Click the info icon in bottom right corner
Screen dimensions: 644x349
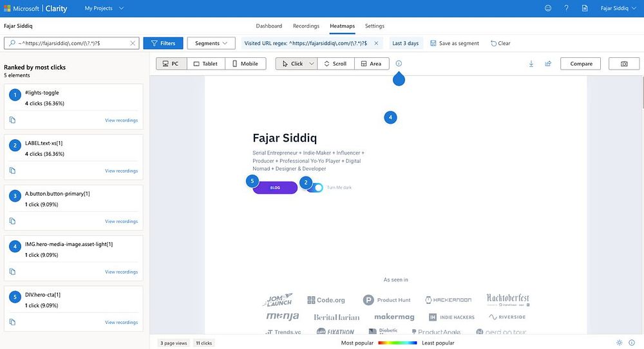pos(632,343)
